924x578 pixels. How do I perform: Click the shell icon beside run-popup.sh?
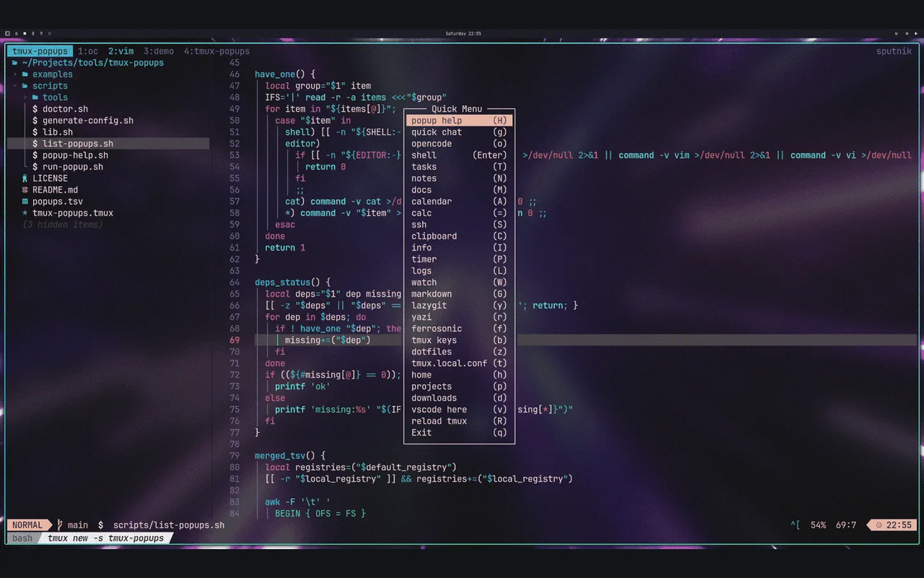tap(35, 167)
